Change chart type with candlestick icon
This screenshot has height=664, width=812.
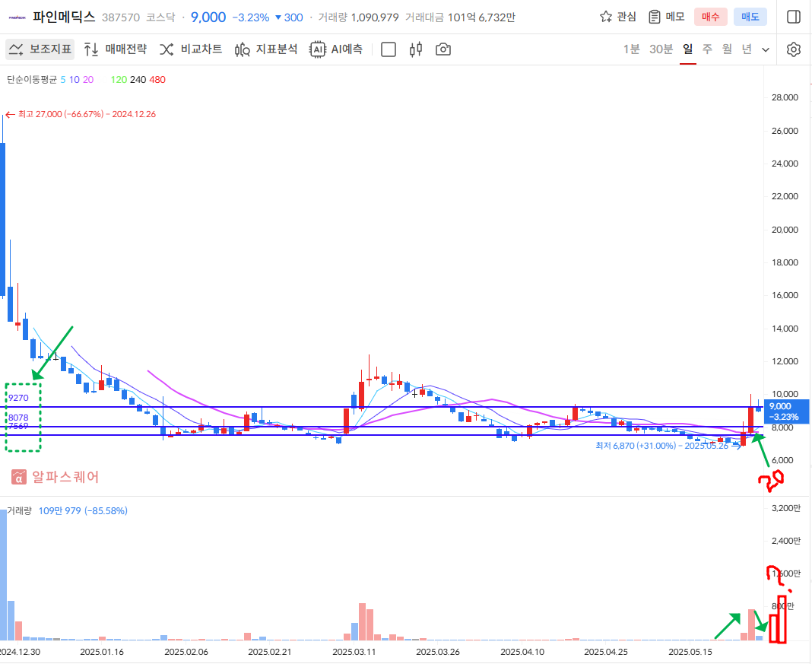416,49
